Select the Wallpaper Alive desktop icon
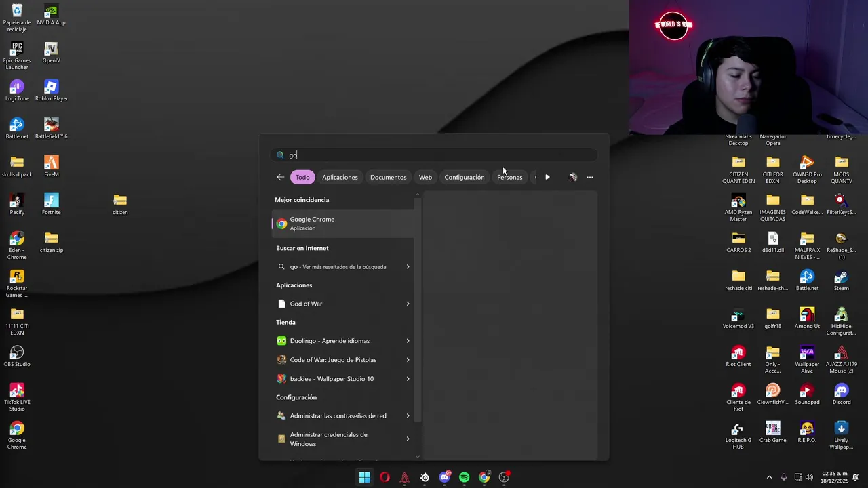 tap(807, 360)
